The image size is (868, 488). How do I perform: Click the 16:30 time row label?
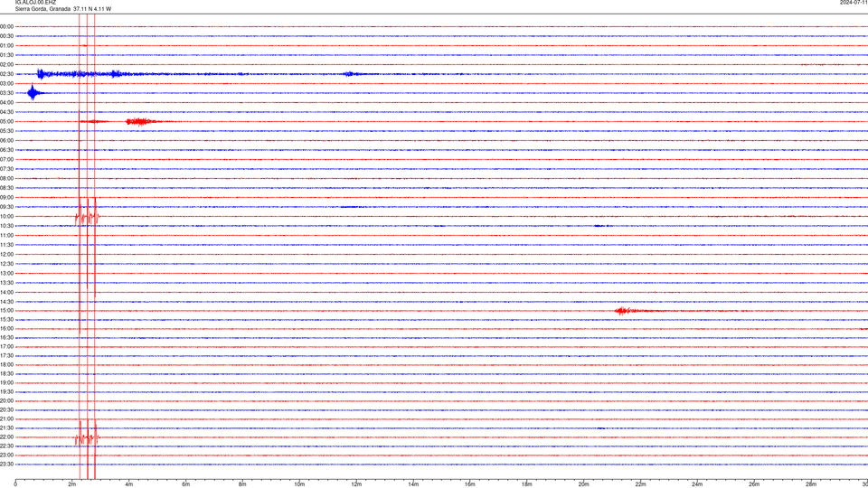[x=6, y=337]
